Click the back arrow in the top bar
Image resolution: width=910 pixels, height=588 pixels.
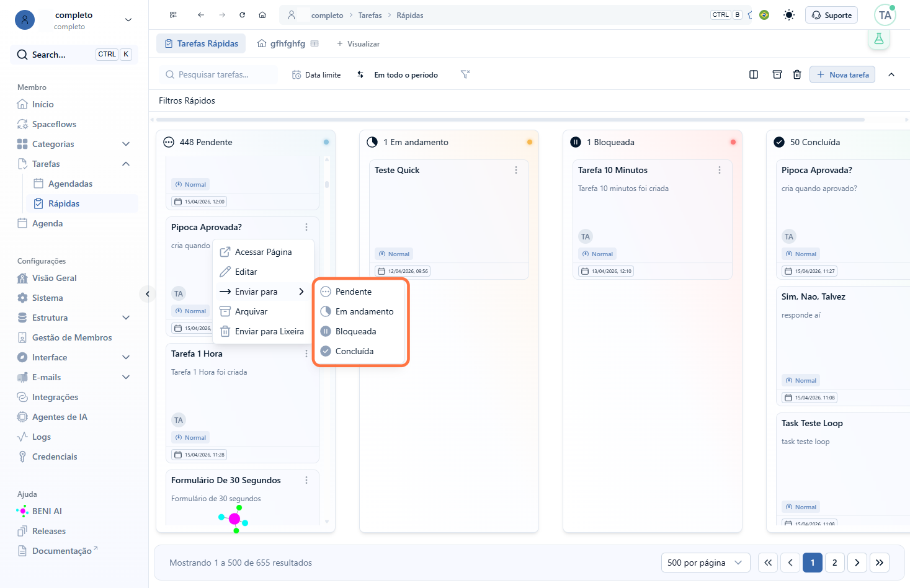201,15
